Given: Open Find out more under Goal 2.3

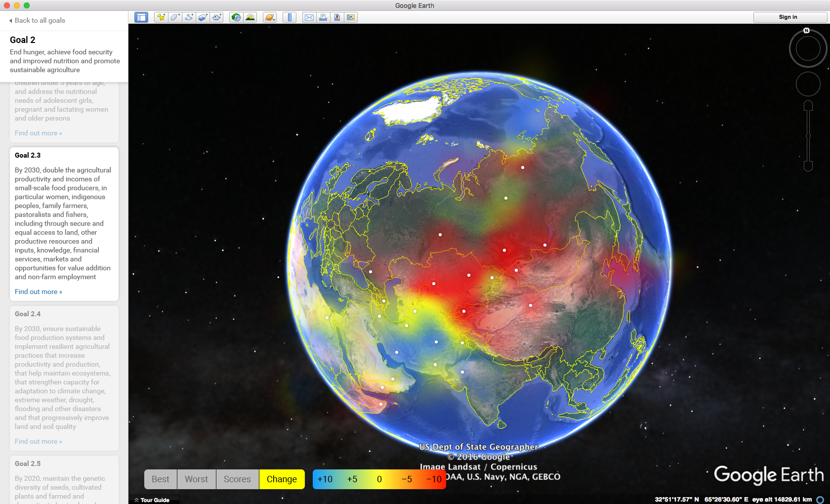Looking at the screenshot, I should tap(39, 292).
